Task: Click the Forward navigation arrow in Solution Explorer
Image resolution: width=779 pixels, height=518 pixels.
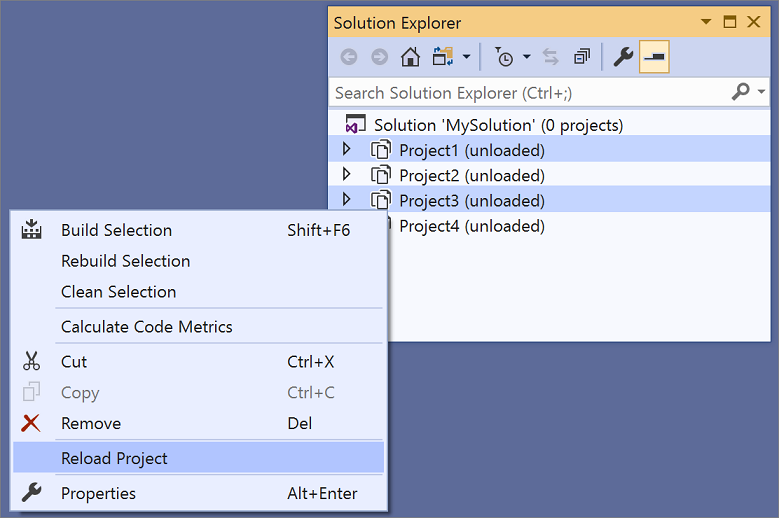Action: 380,57
